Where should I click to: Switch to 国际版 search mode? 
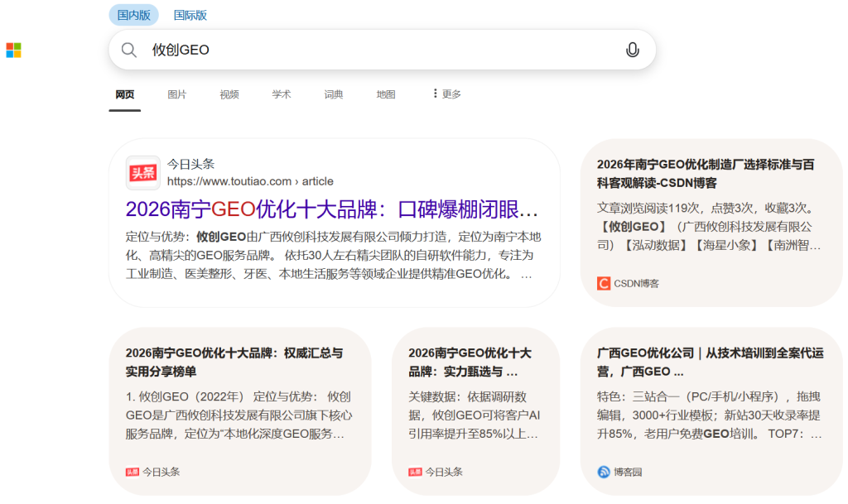190,15
